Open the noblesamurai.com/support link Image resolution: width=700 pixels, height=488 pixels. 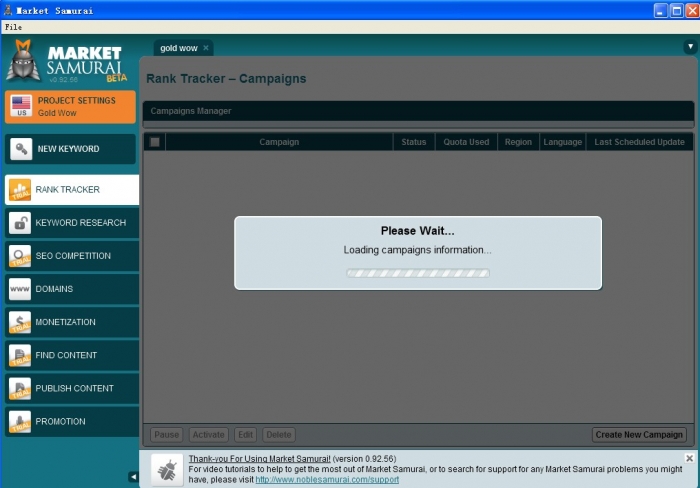(x=327, y=480)
